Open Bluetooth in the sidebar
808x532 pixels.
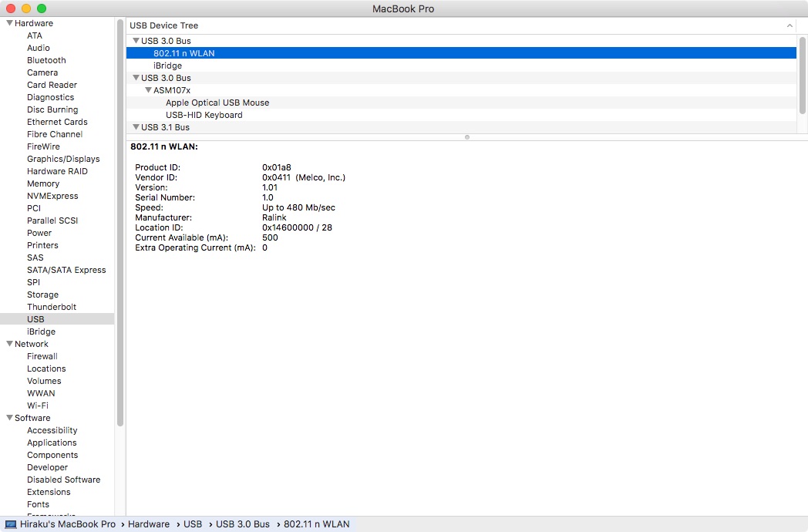tap(46, 60)
